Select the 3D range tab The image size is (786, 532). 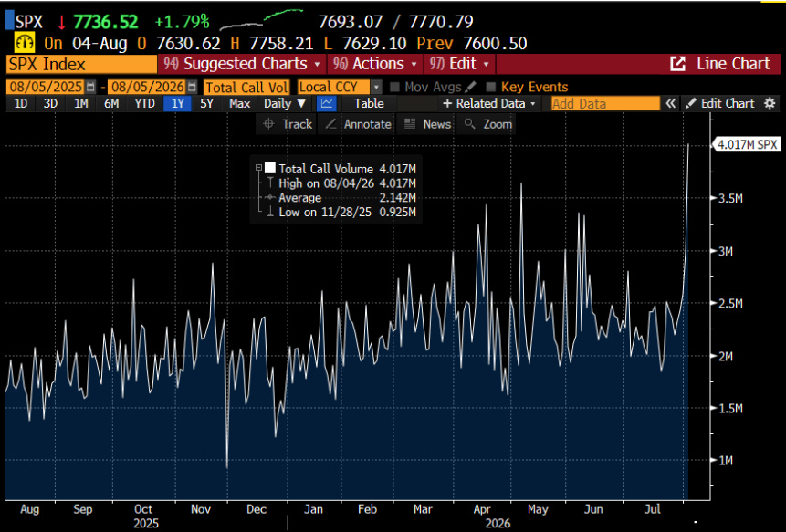coord(50,103)
